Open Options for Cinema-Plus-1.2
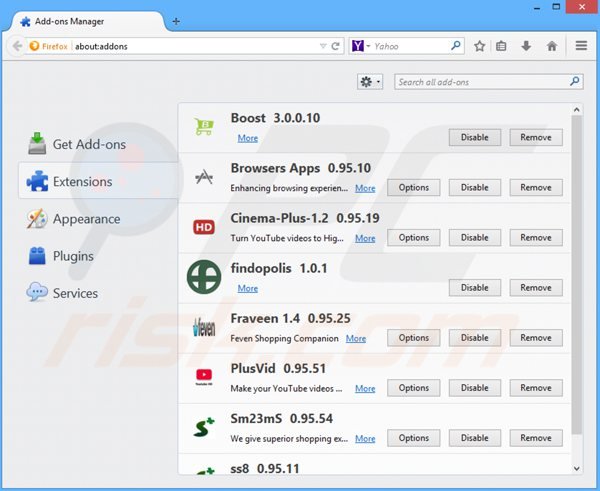This screenshot has height=491, width=600. [x=413, y=238]
